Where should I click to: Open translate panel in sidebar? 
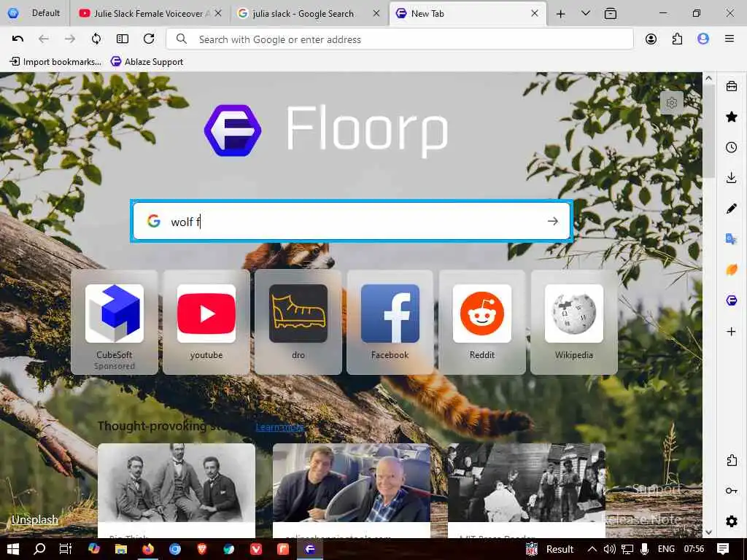[731, 239]
